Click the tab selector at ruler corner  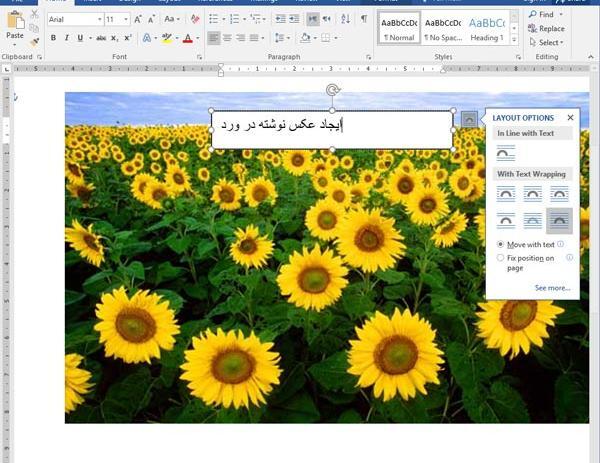pos(7,69)
